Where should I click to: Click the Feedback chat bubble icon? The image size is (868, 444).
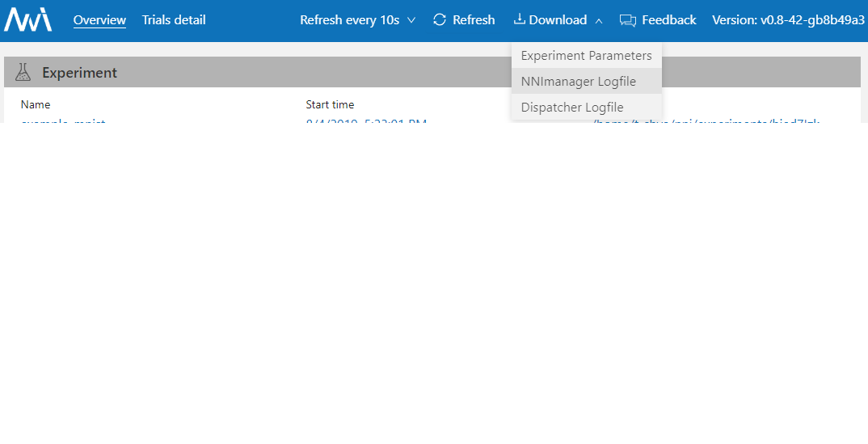[628, 20]
